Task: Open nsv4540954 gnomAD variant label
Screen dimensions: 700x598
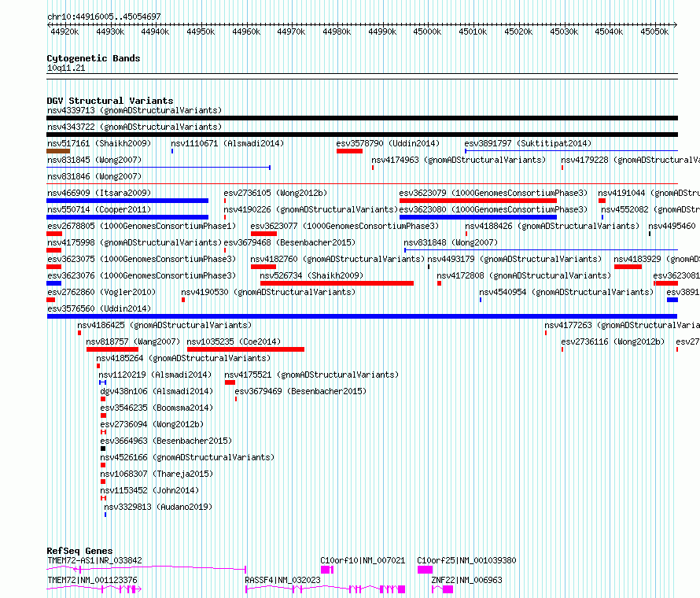Action: click(566, 292)
